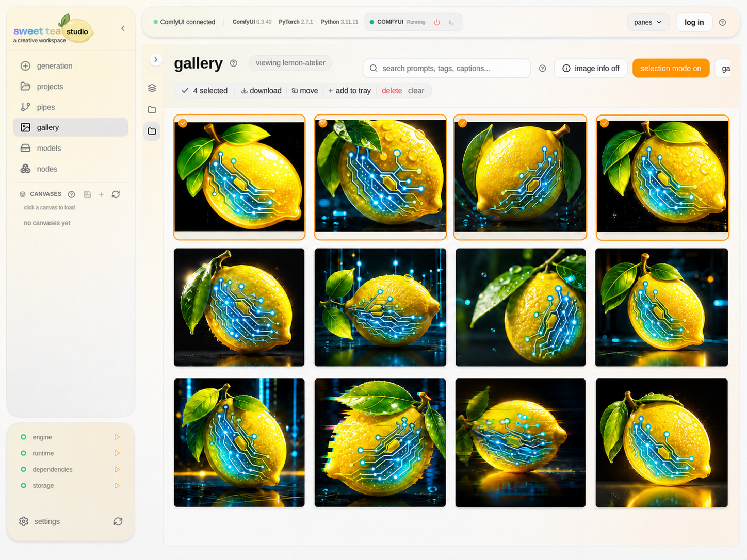This screenshot has height=560, width=747.
Task: Click the sweet tea studio logo
Action: click(53, 29)
